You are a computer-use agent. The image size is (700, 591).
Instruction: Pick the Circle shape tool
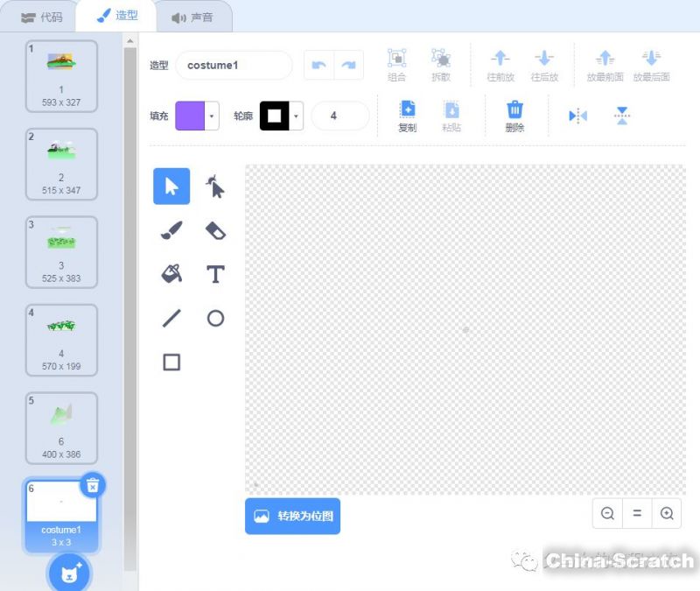(x=215, y=319)
